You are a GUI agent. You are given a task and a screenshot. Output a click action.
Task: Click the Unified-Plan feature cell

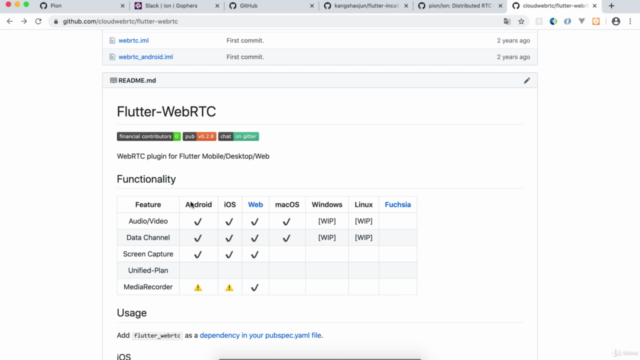(148, 270)
